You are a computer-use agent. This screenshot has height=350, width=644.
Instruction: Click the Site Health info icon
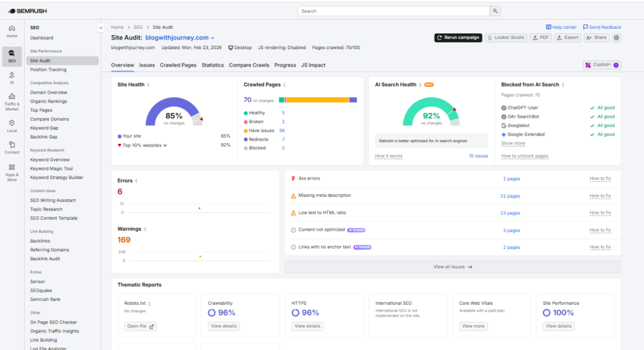(x=148, y=85)
